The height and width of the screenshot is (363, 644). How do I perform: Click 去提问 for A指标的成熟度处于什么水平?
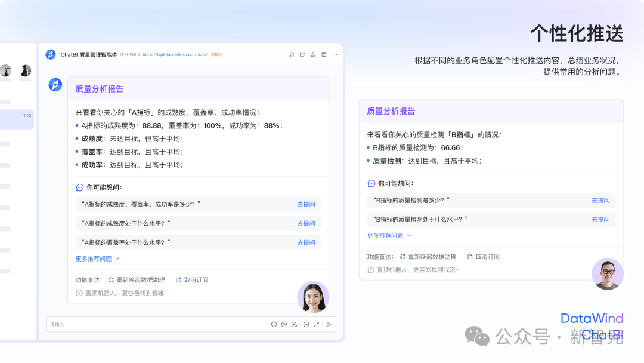point(306,224)
